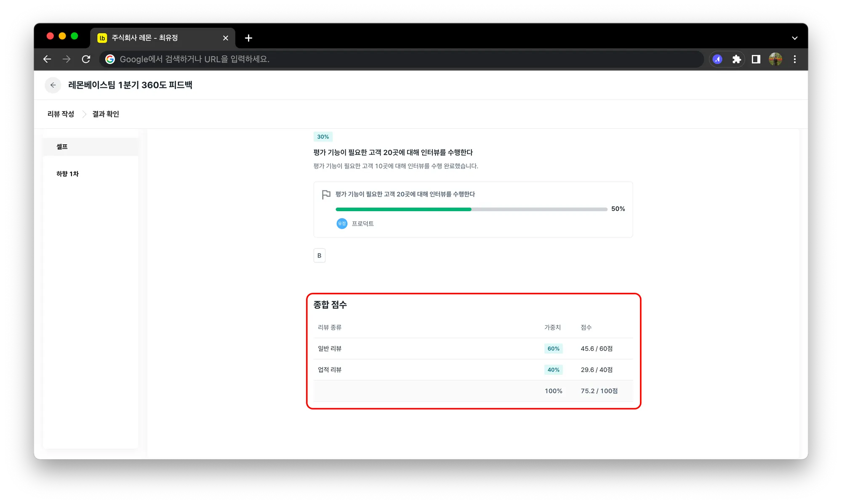The image size is (842, 504).
Task: Click the goal progress bar at 50%
Action: point(471,209)
